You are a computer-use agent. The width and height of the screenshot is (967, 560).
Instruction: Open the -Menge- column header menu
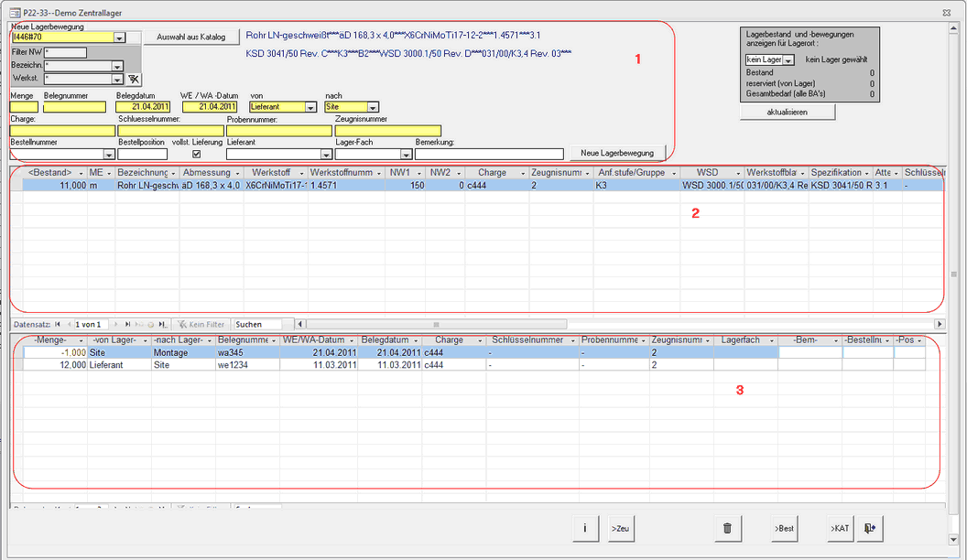click(x=81, y=340)
